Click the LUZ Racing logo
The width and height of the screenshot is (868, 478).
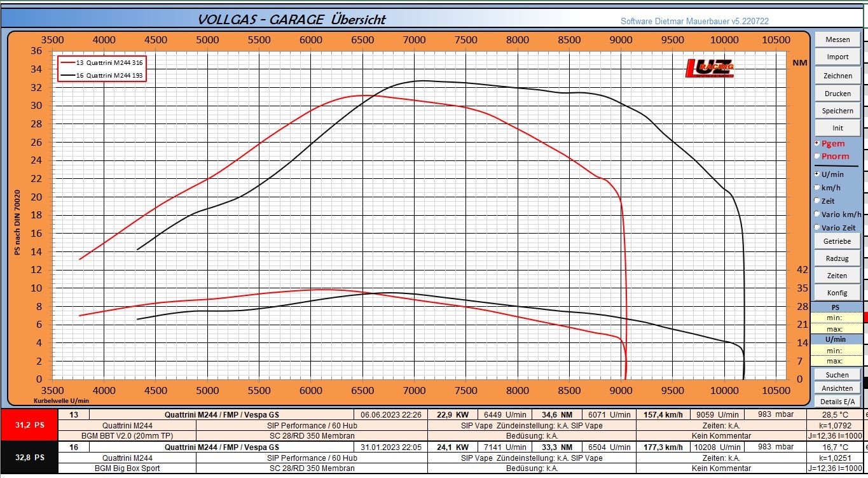(710, 68)
